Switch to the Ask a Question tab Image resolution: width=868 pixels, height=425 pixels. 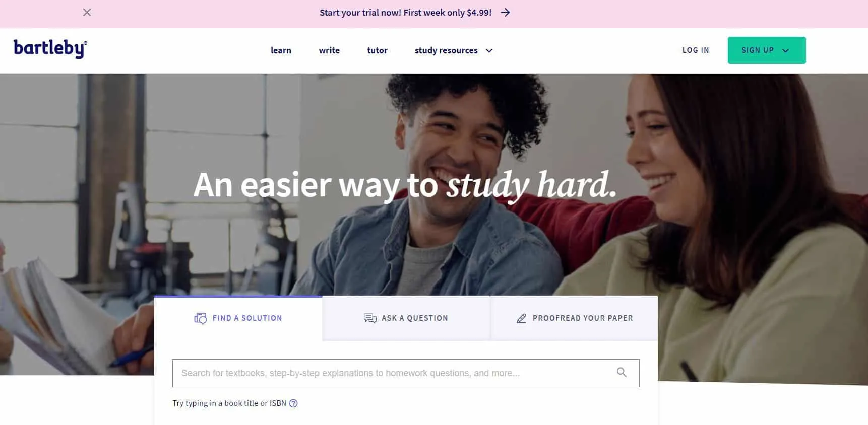coord(406,318)
